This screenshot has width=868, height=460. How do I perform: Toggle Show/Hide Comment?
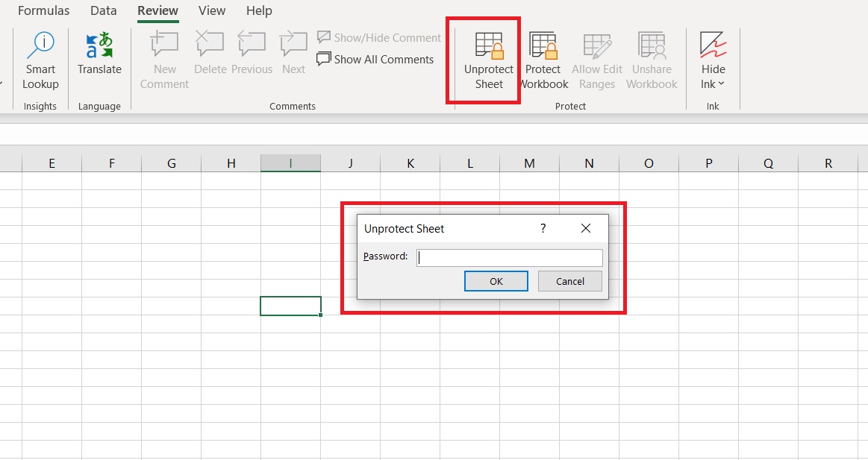(x=379, y=37)
